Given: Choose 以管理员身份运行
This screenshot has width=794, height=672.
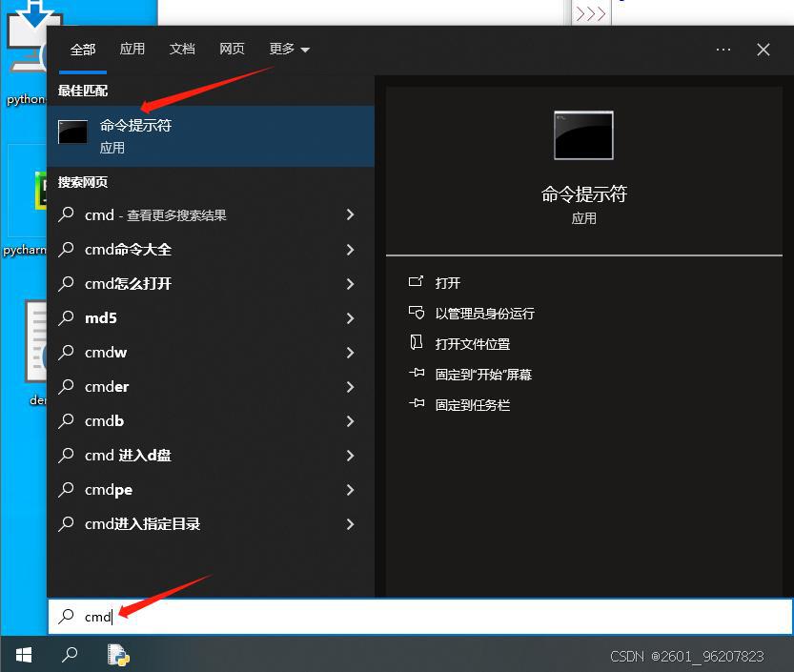Looking at the screenshot, I should [484, 314].
